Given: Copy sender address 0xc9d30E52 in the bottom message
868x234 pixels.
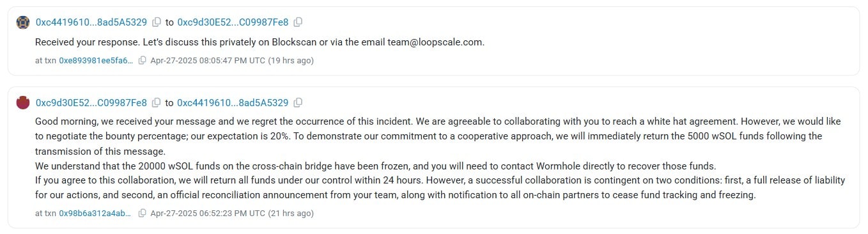Looking at the screenshot, I should [157, 102].
